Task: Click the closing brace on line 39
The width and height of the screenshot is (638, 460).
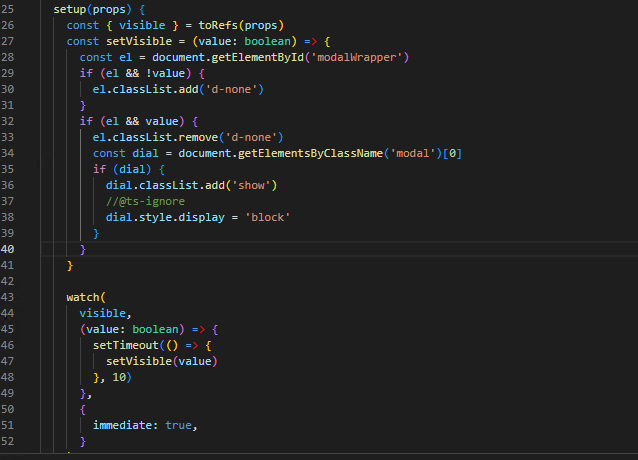Action: pos(96,233)
